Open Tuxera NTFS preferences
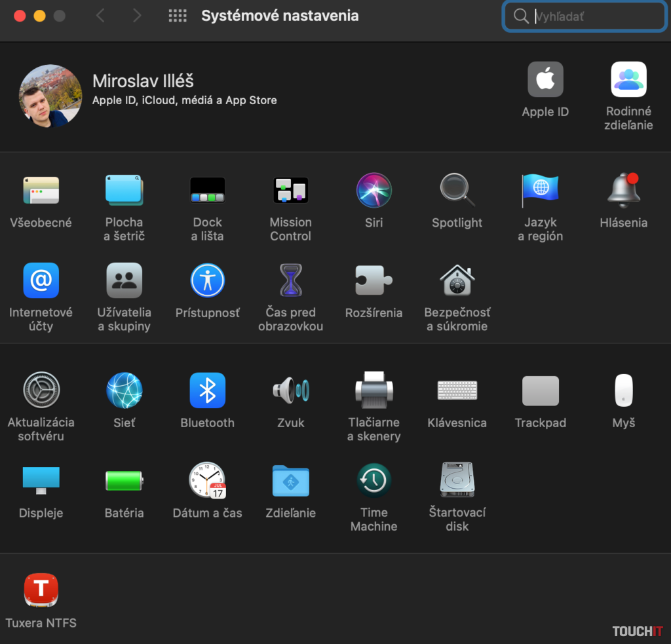 [x=41, y=590]
